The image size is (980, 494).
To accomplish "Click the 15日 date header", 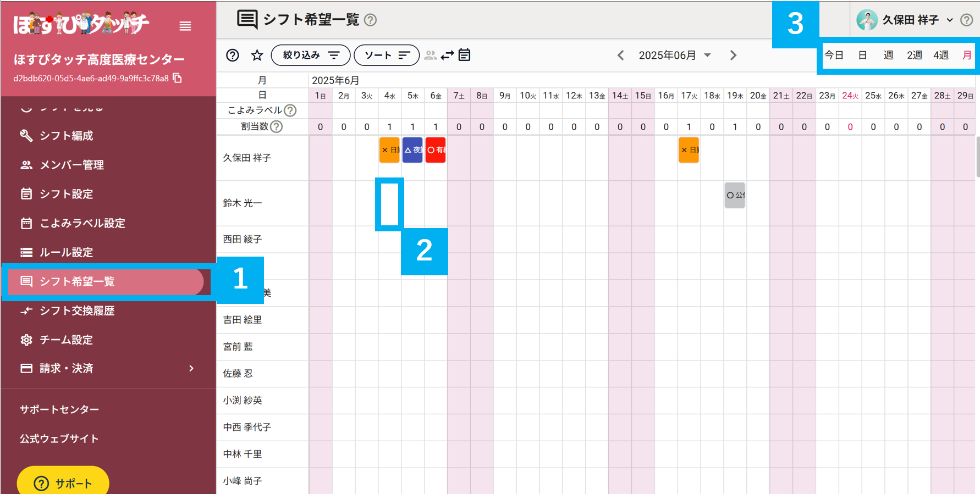I will click(x=643, y=96).
